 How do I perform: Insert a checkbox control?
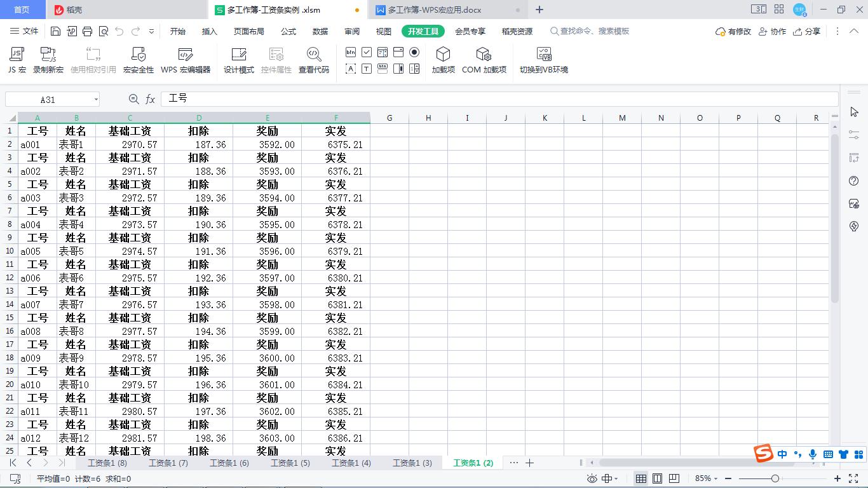pyautogui.click(x=367, y=51)
